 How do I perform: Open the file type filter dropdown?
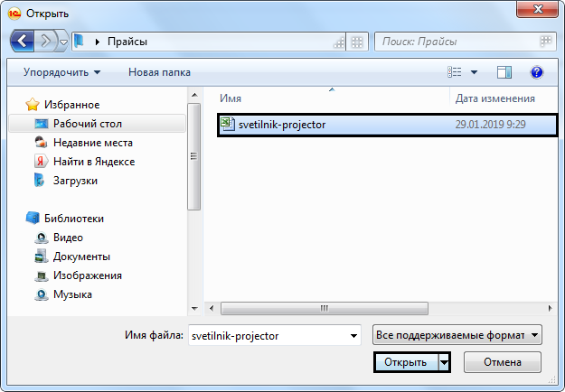[x=457, y=335]
